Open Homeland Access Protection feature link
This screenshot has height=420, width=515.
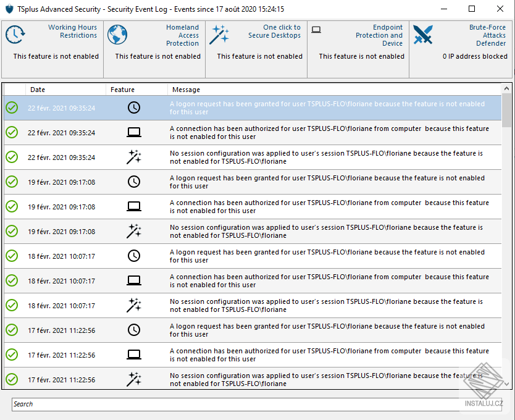(x=182, y=35)
